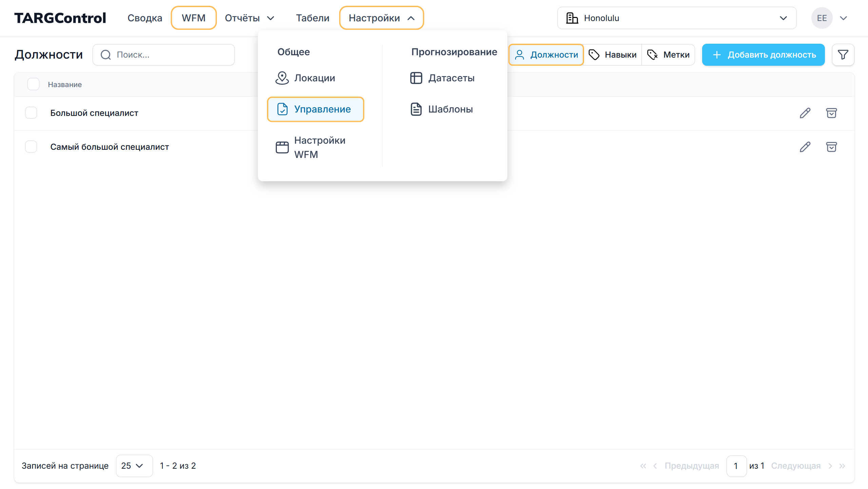
Task: Click pencil icon for Самый большой специалист
Action: tap(805, 147)
